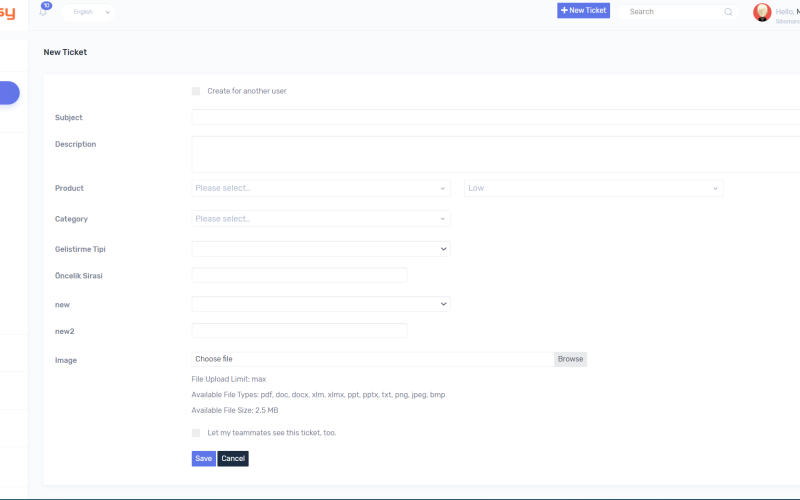Screen dimensions: 800x500
Task: Open the 'new' field dropdown
Action: pos(321,304)
